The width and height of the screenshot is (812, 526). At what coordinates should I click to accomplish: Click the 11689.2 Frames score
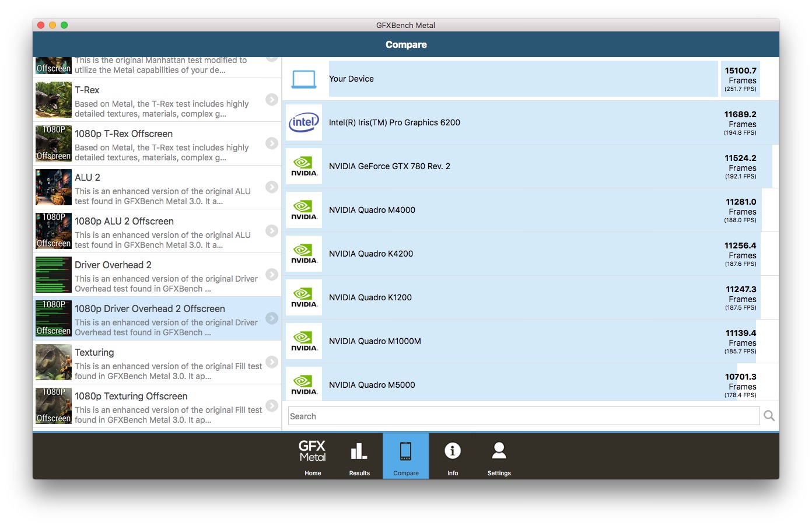pos(740,123)
